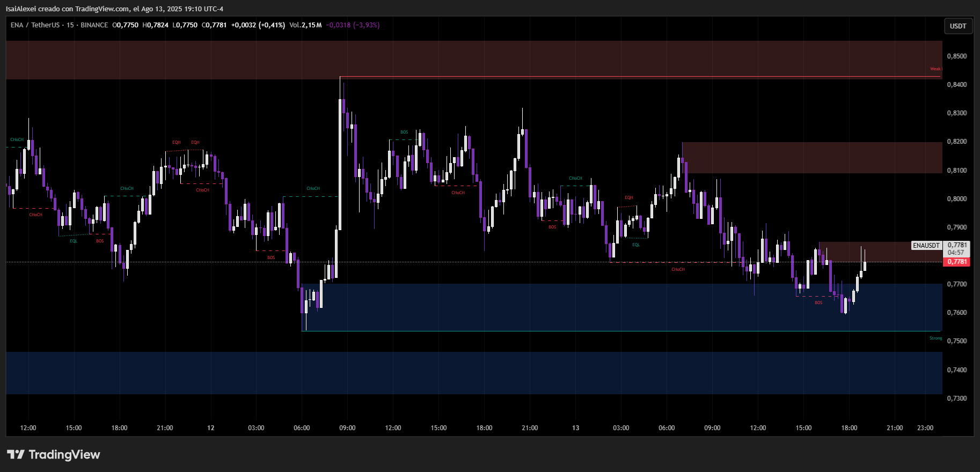980x472 pixels.
Task: Click the teal BOS structure label
Action: (404, 132)
